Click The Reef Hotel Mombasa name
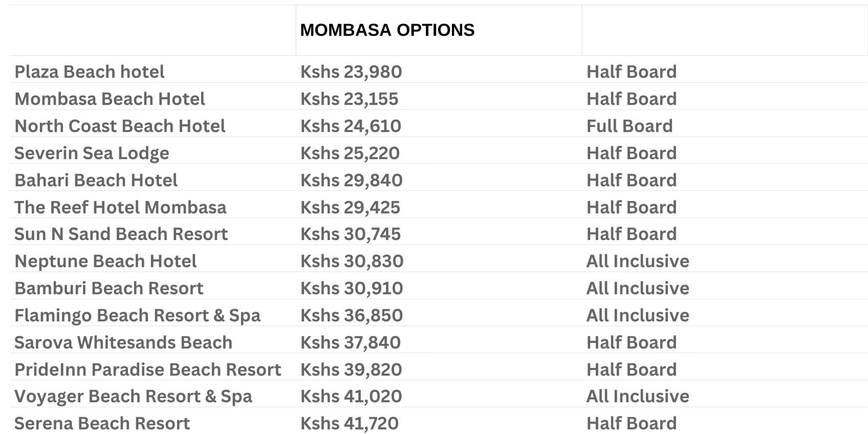This screenshot has width=868, height=434. [x=120, y=207]
